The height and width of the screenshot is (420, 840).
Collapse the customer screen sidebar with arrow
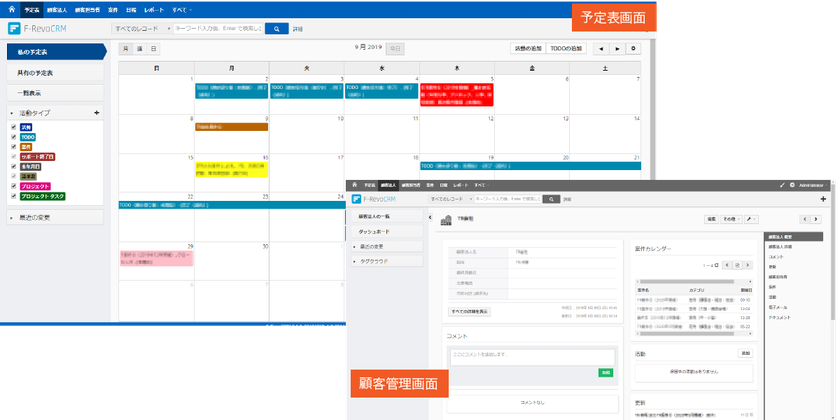coord(430,217)
